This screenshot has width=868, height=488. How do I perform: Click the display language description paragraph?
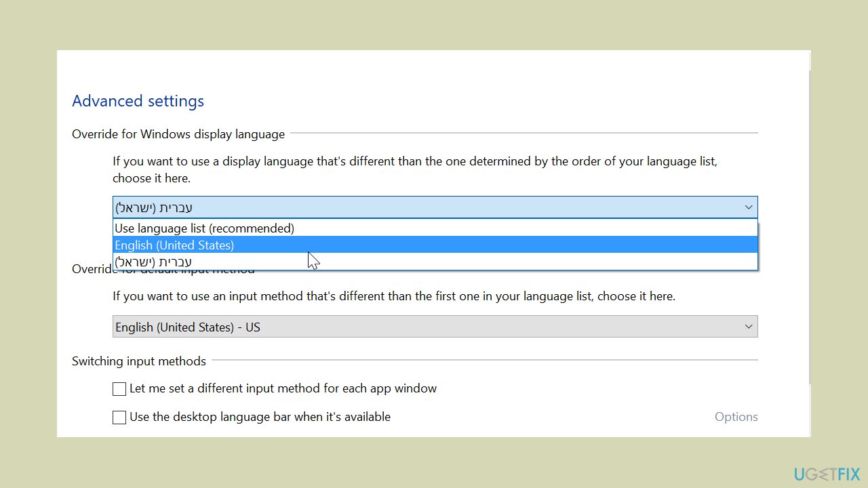pos(415,170)
